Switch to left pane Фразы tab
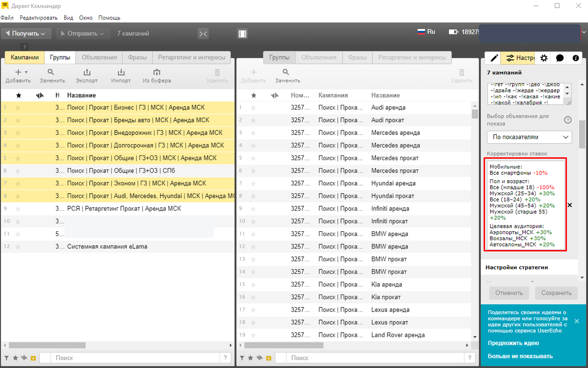This screenshot has height=368, width=588. (138, 58)
